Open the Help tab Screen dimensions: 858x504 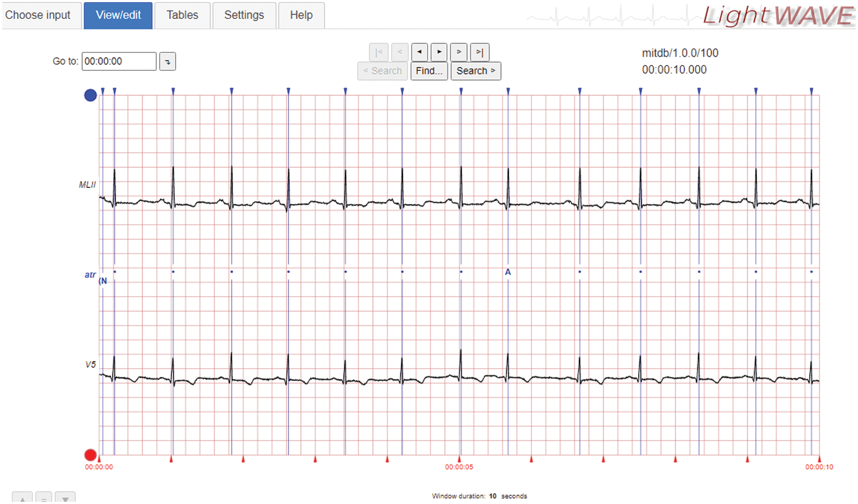301,15
